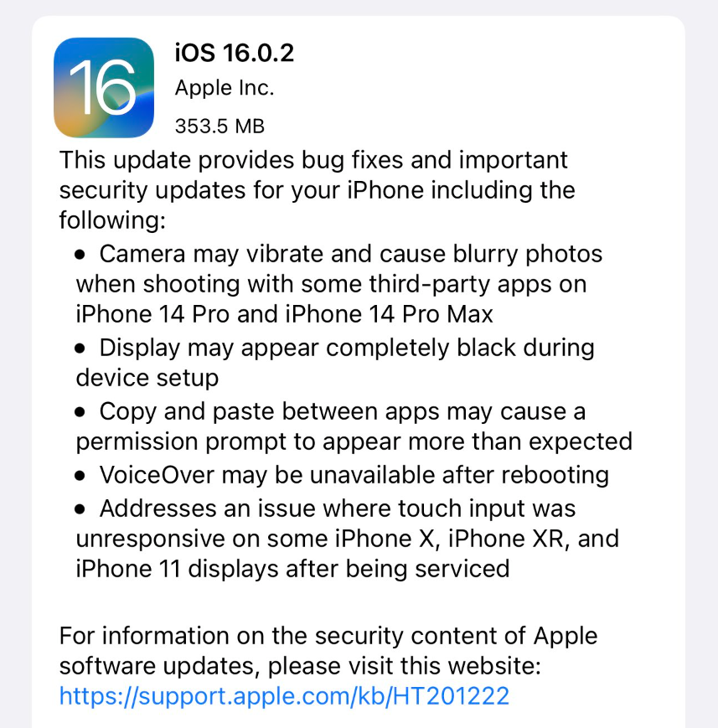Tap the 353.5 MB download size
This screenshot has height=728, width=718.
pyautogui.click(x=220, y=126)
